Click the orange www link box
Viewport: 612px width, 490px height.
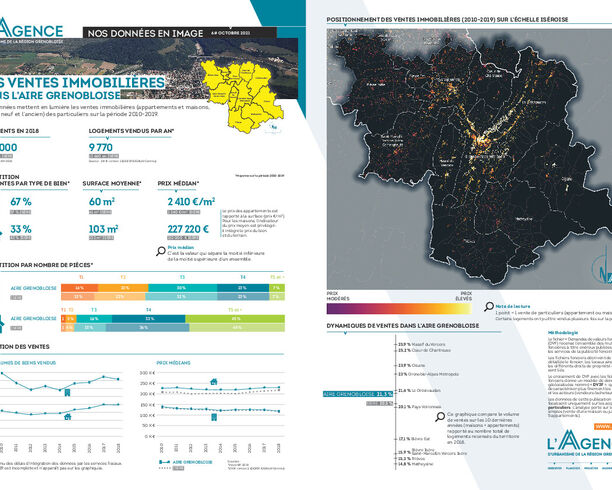[603, 426]
